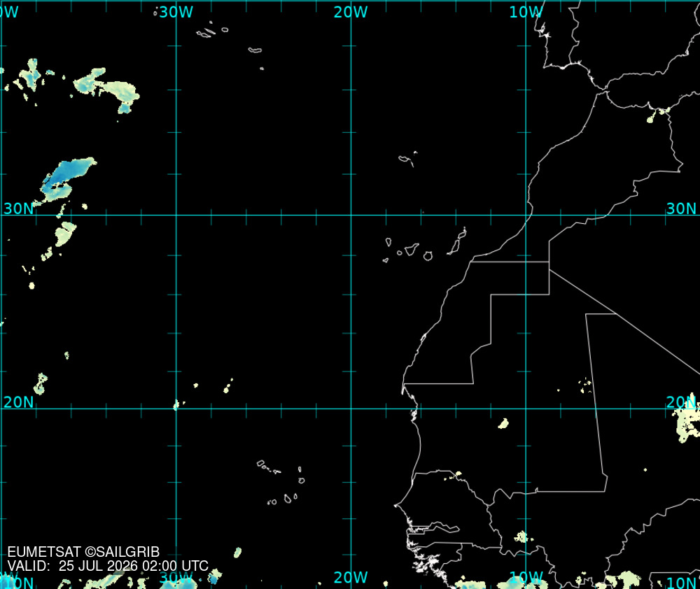Click the VALID 25 JUL 2026 02:00 UTC timestamp
The width and height of the screenshot is (700, 589).
(x=108, y=566)
